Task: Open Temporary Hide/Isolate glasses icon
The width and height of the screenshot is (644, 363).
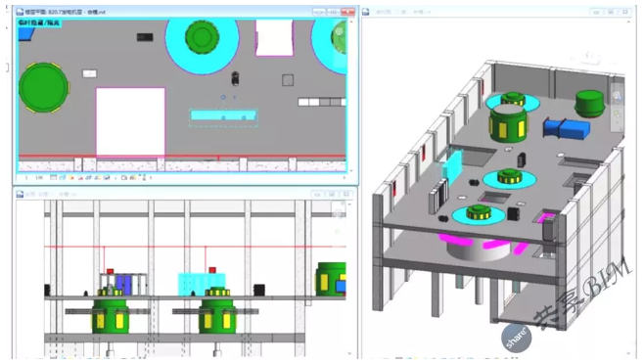Action: tap(107, 177)
